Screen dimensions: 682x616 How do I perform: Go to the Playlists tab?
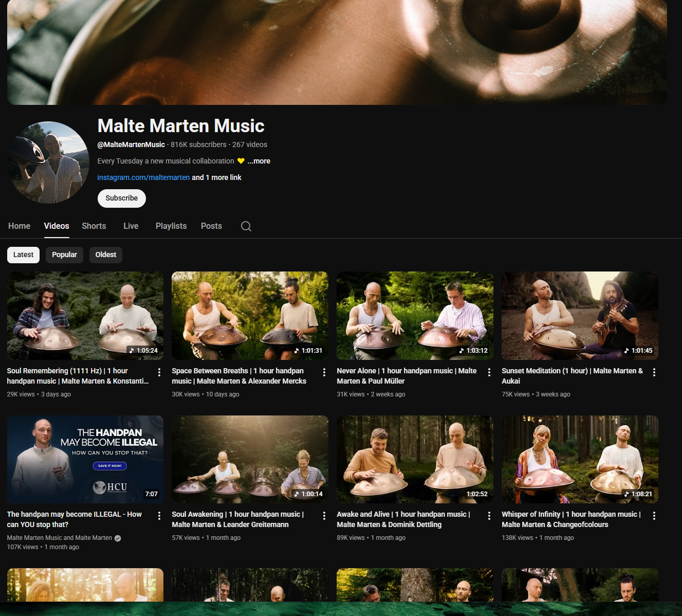(x=171, y=226)
